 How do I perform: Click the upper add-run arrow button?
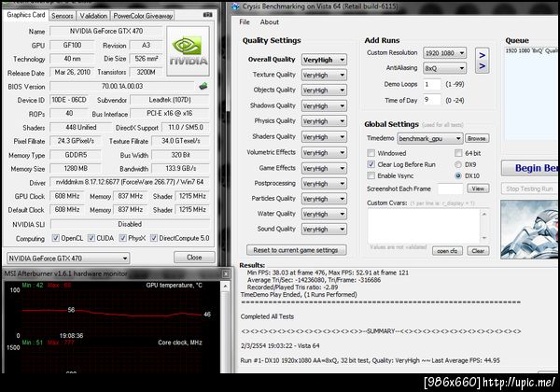coord(483,55)
